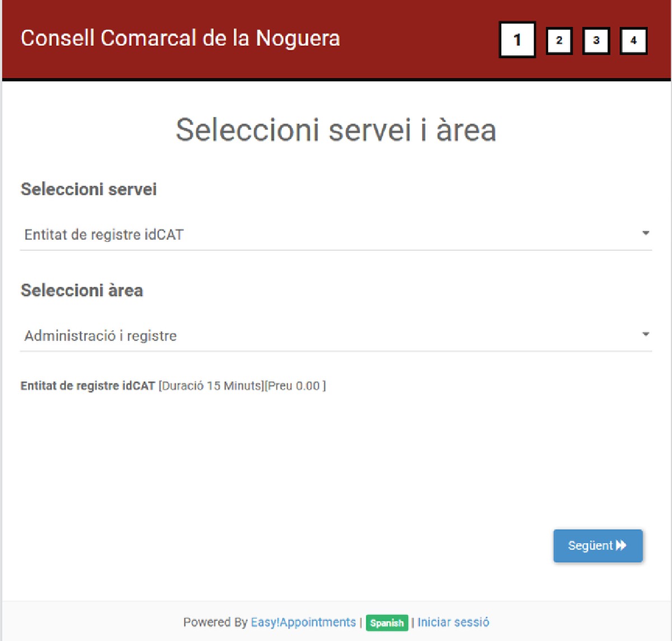Click the 'Powered By' footer text

pos(215,622)
